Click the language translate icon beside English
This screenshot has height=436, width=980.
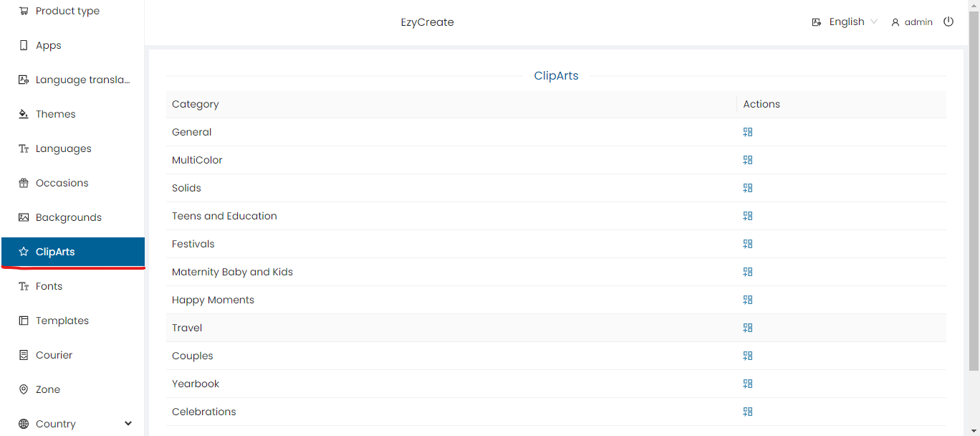coord(817,22)
